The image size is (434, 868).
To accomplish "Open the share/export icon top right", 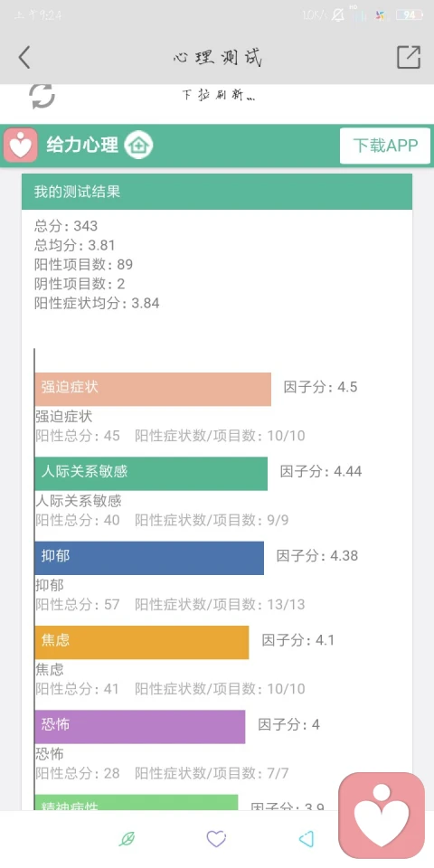I will point(409,56).
